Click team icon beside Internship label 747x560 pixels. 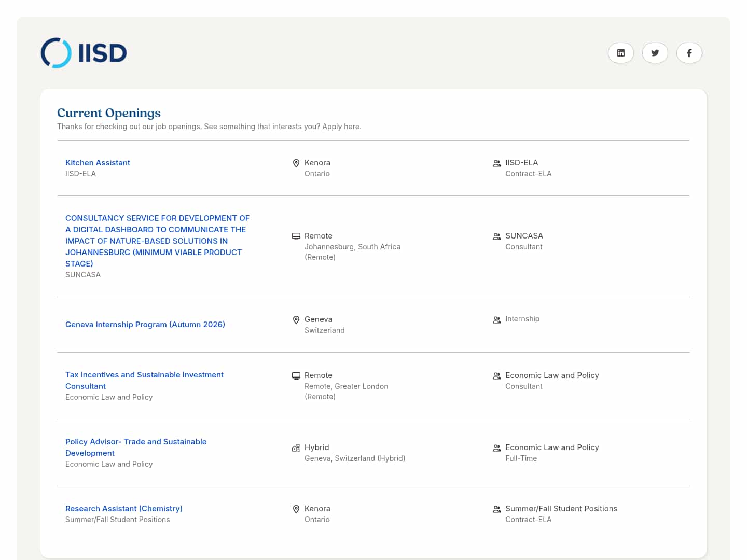pos(497,320)
